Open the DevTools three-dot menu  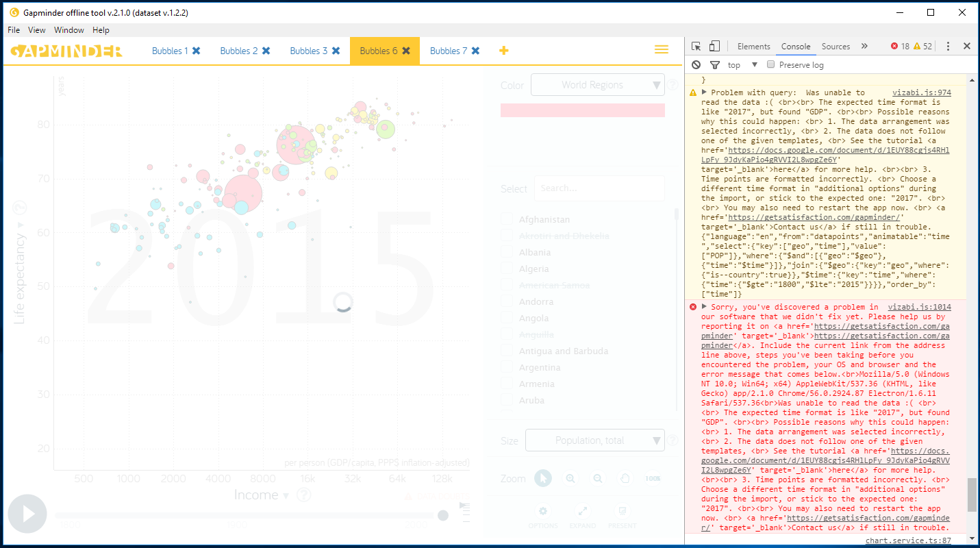(948, 47)
